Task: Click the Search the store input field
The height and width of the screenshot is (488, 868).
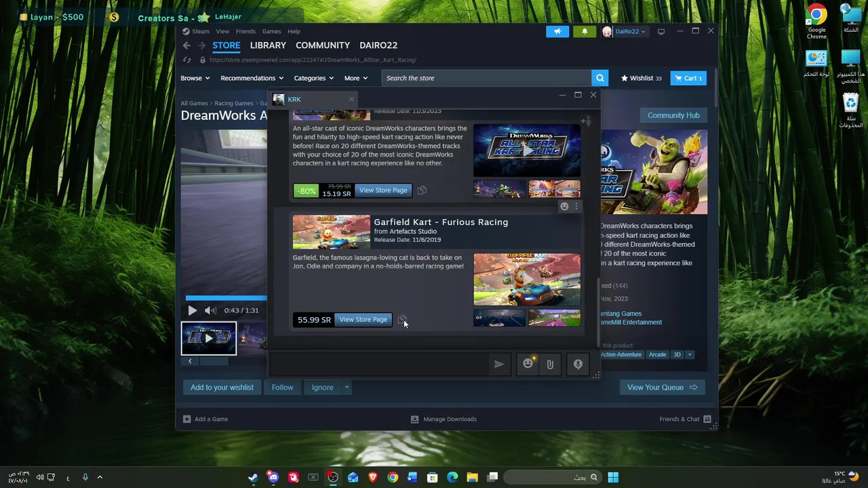Action: pos(486,78)
